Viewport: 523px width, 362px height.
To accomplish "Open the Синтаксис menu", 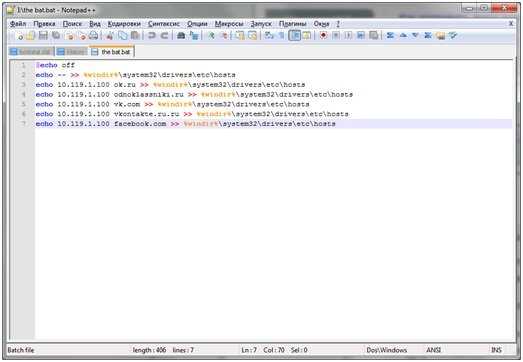I will pyautogui.click(x=164, y=24).
